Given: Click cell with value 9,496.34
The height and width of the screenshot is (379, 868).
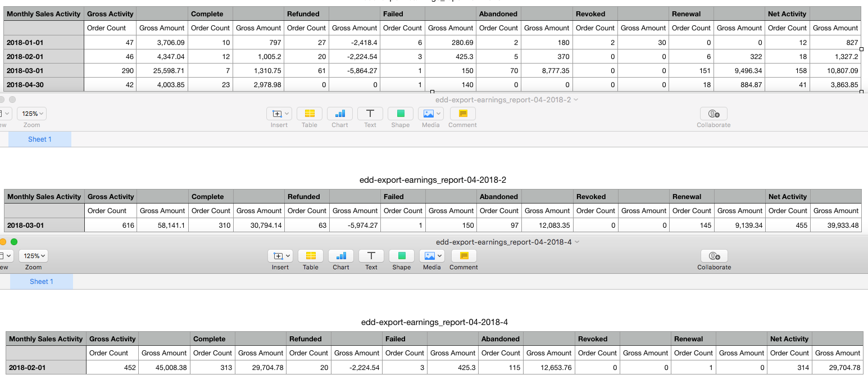Looking at the screenshot, I should (x=739, y=70).
